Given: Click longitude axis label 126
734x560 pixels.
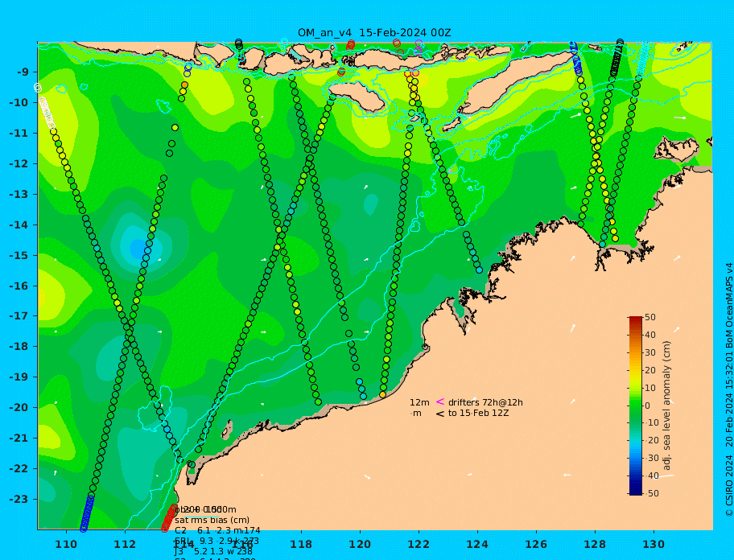Looking at the screenshot, I should pyautogui.click(x=536, y=544).
